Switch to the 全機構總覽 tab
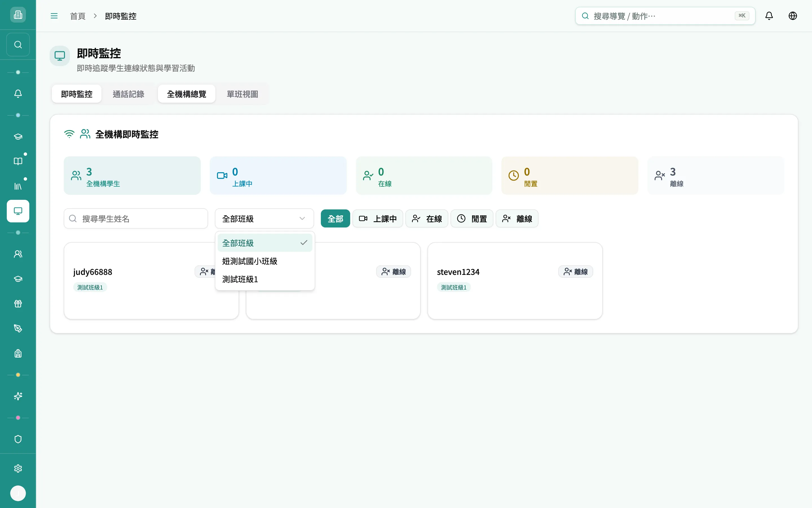Image resolution: width=812 pixels, height=508 pixels. [x=187, y=94]
